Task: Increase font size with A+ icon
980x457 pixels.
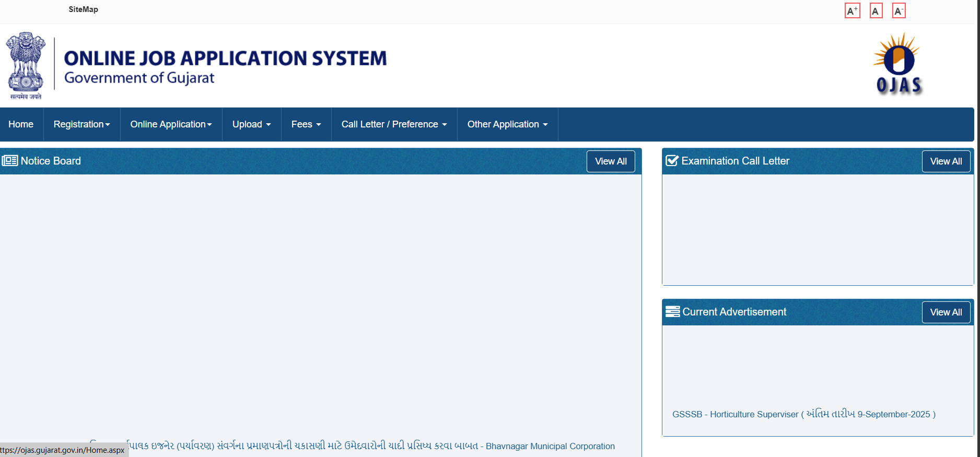Action: point(852,10)
